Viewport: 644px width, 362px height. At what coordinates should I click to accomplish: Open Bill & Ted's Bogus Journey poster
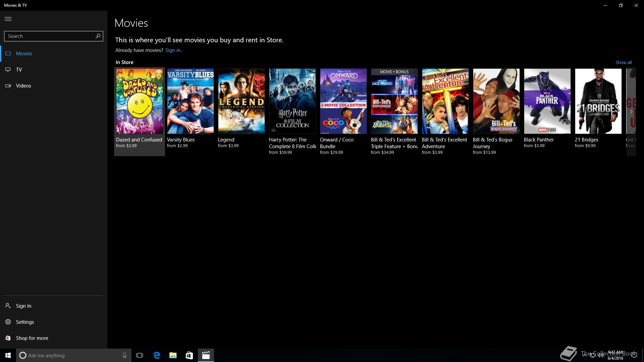[496, 101]
